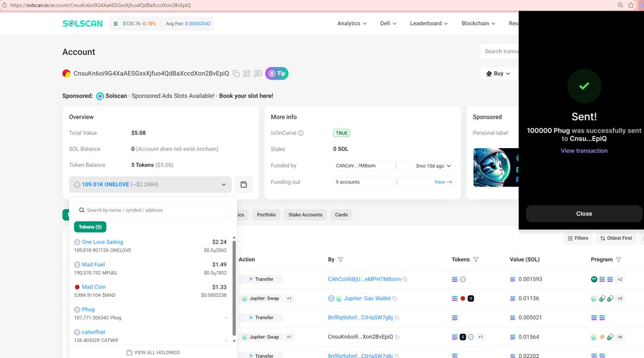Expand the Leaderboard menu

click(429, 24)
